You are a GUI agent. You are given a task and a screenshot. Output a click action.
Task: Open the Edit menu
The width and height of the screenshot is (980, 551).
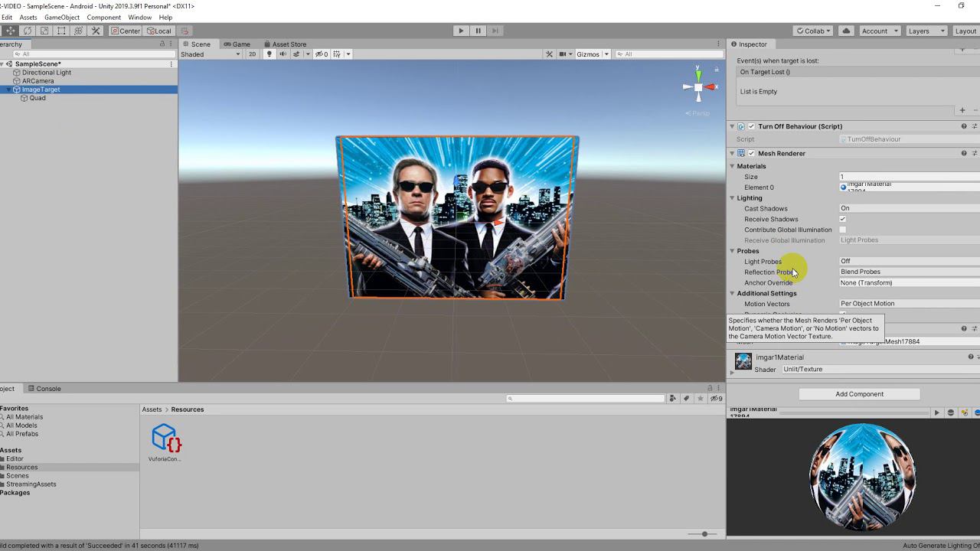pos(7,17)
